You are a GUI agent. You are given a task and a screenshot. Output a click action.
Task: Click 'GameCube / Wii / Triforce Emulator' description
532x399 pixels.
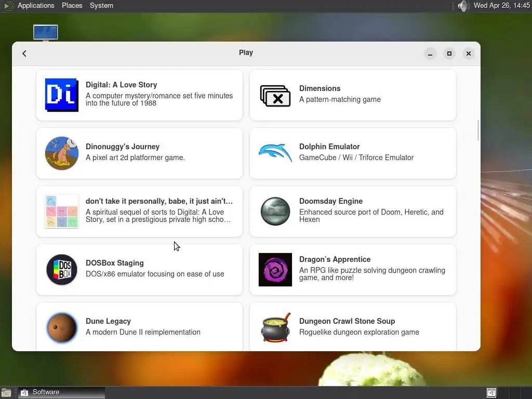(x=356, y=157)
